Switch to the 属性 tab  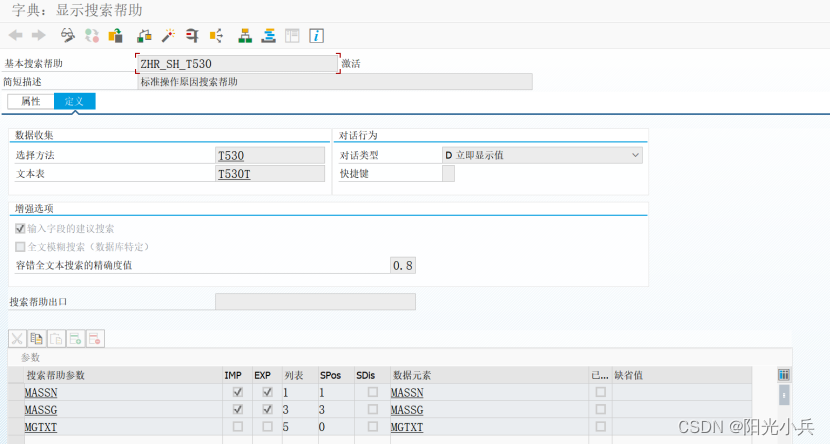31,101
